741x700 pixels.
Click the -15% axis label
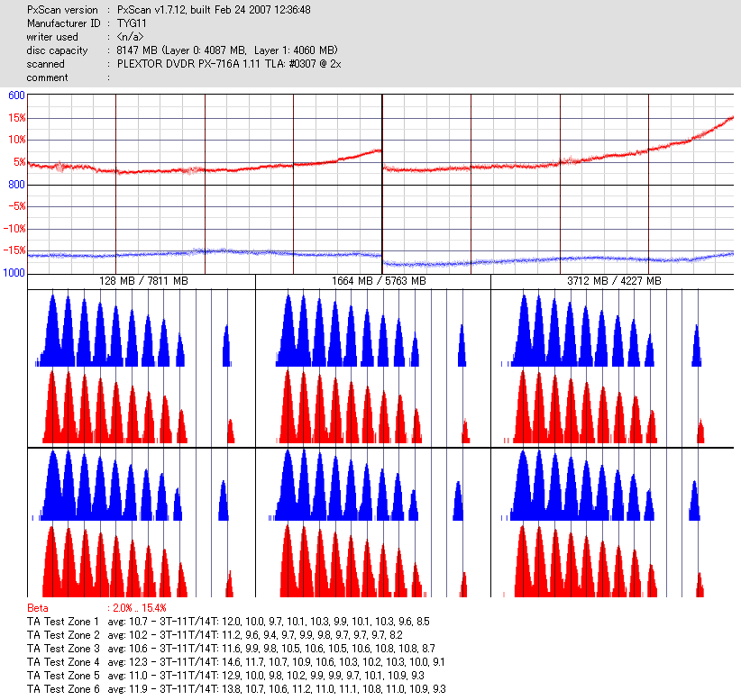point(14,250)
